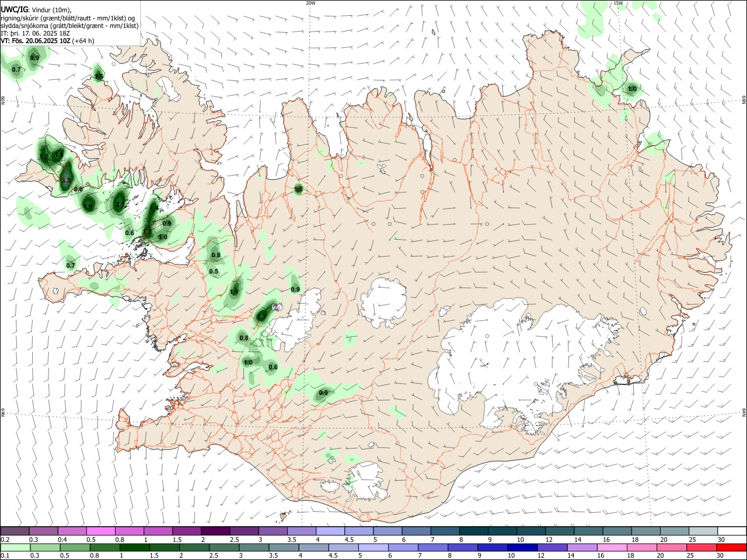Click the '3.3' precipitation value in the Westfjords

pyautogui.click(x=65, y=181)
